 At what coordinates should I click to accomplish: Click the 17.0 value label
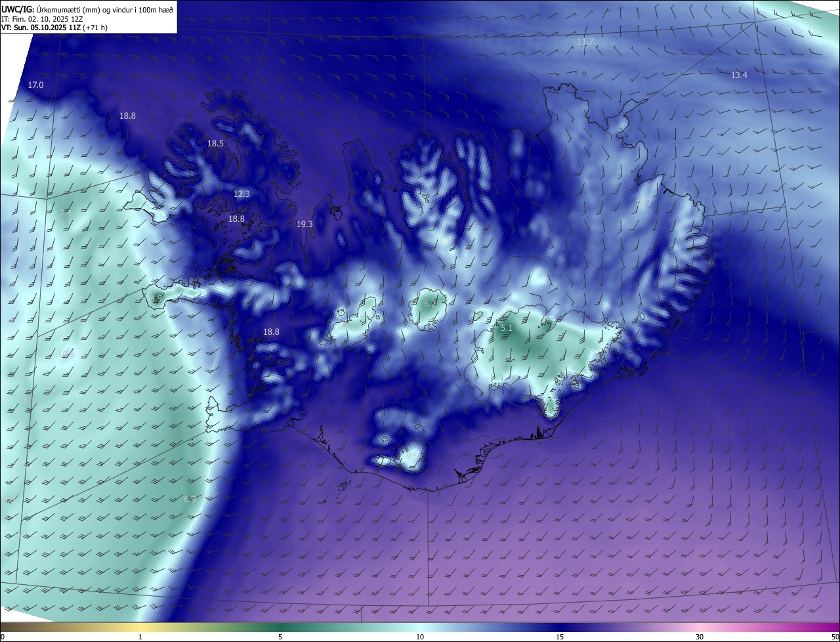35,85
